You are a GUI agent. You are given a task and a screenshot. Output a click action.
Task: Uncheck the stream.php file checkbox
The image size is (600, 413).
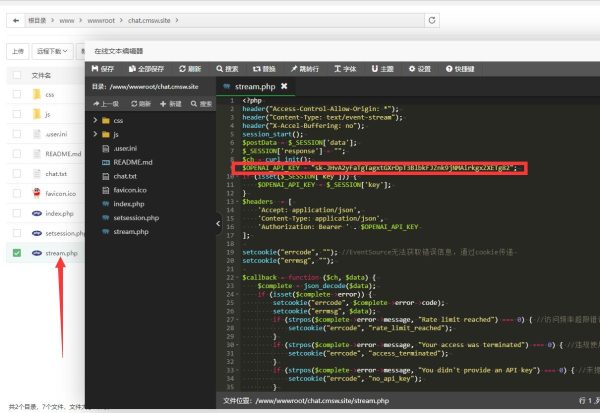(x=17, y=253)
